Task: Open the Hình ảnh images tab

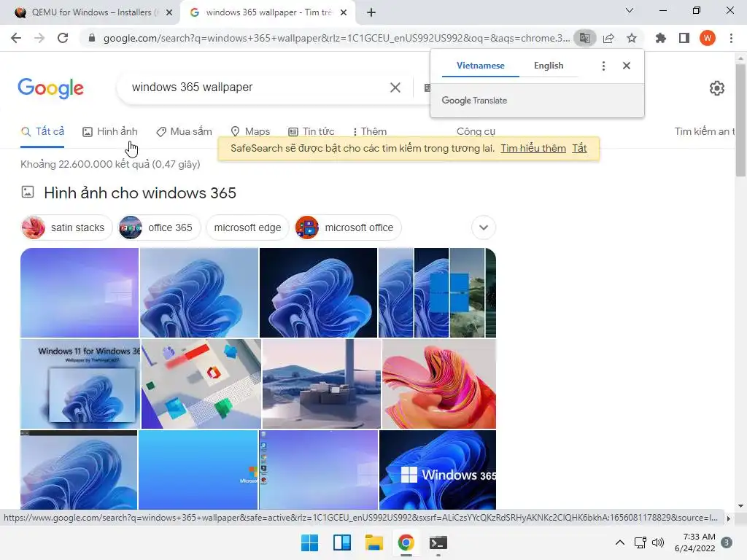Action: 110,131
